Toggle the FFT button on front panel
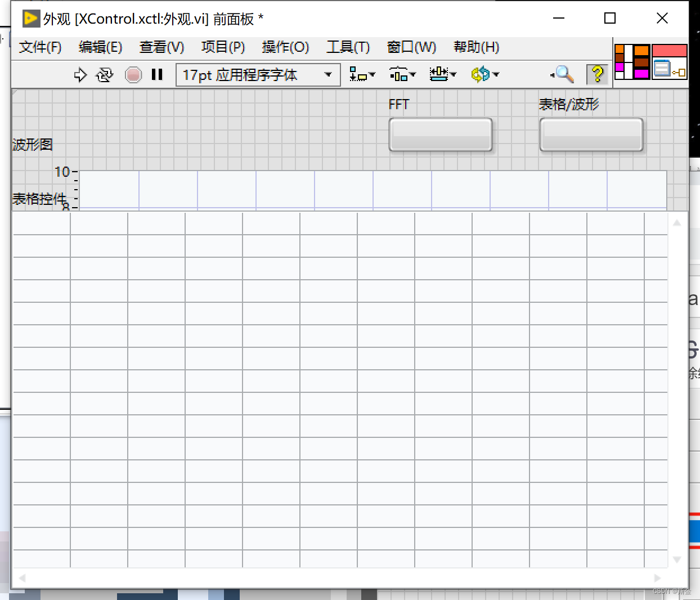Image resolution: width=700 pixels, height=600 pixels. tap(441, 134)
